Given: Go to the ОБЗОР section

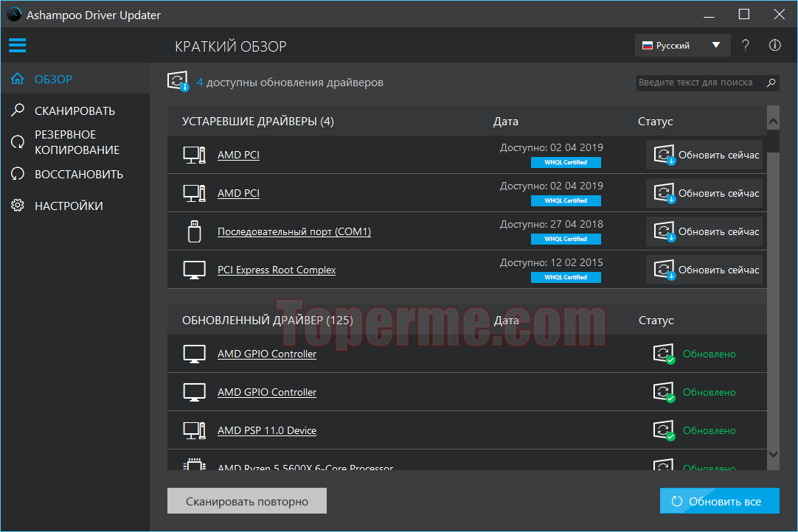Looking at the screenshot, I should coord(75,80).
